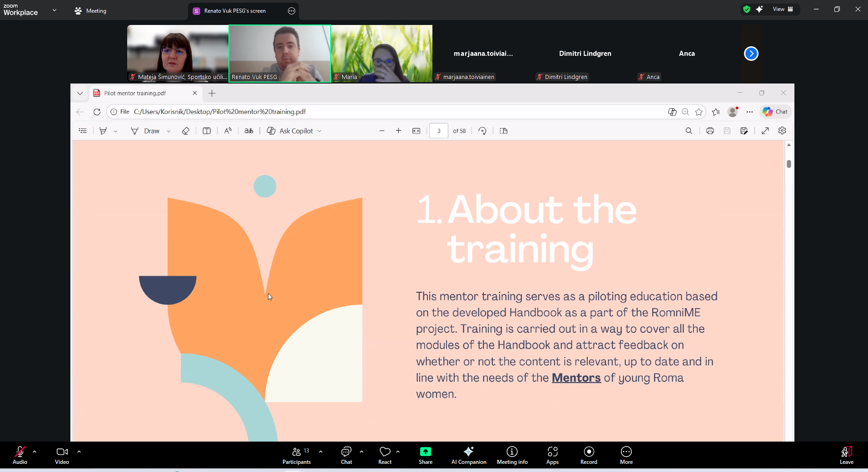868x472 pixels.
Task: Use the Add text tool
Action: [x=207, y=131]
